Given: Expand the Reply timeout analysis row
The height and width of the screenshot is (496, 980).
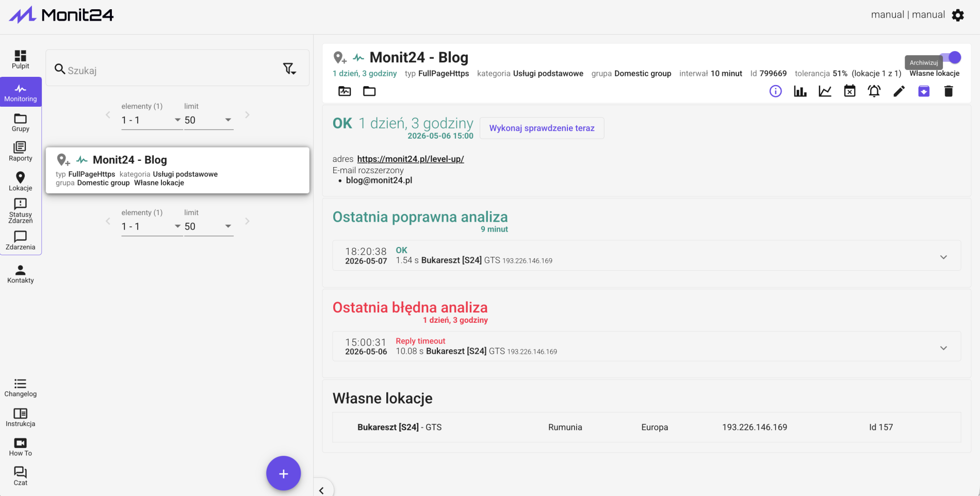Looking at the screenshot, I should pos(943,348).
